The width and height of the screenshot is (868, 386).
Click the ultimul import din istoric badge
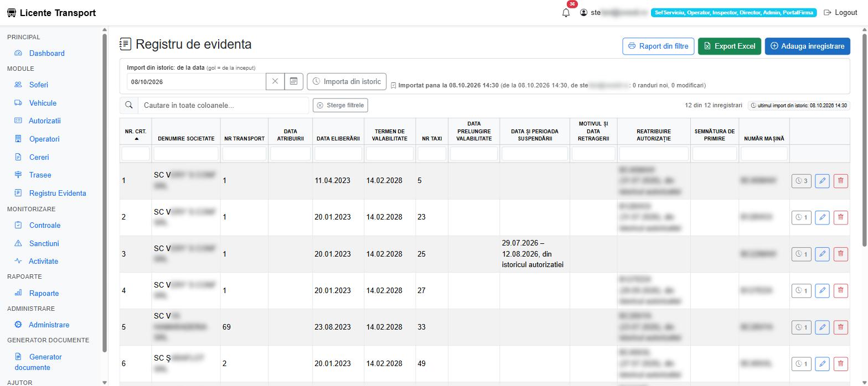pos(799,105)
